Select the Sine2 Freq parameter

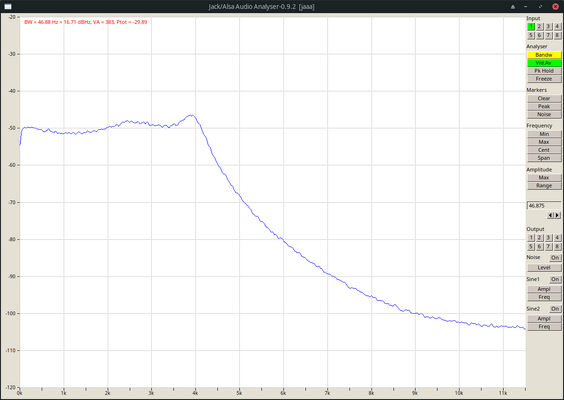click(544, 327)
